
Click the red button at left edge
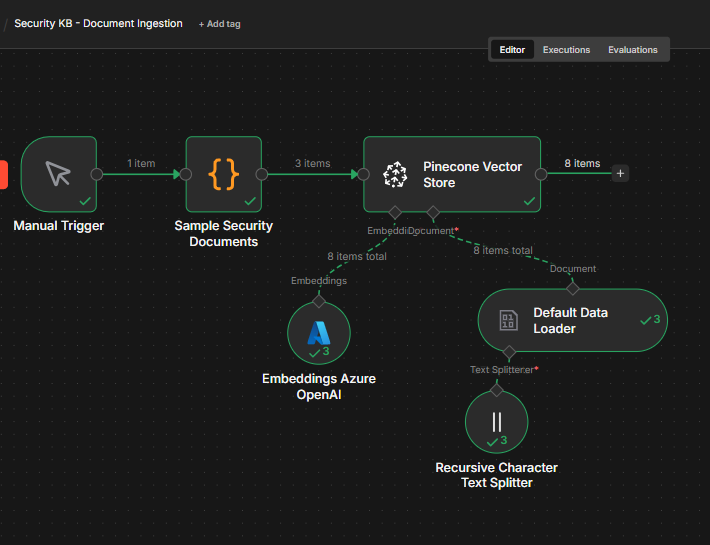pyautogui.click(x=4, y=174)
